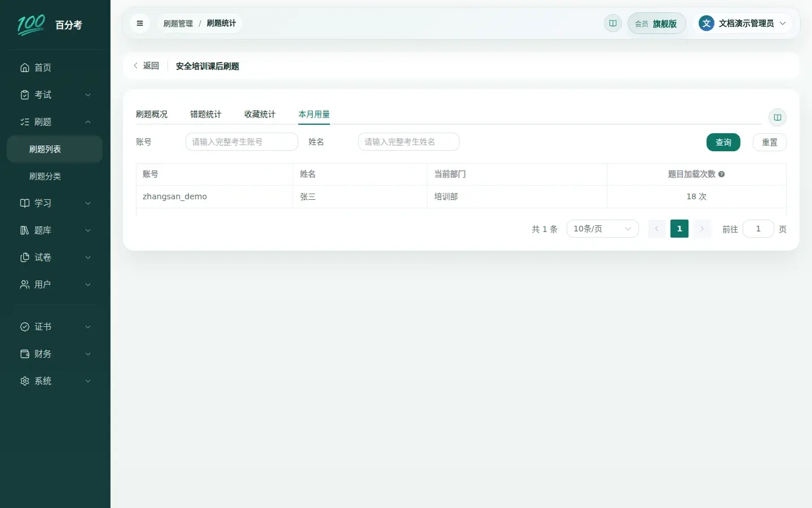Click the 重置 reset button
This screenshot has height=508, width=812.
pyautogui.click(x=770, y=142)
